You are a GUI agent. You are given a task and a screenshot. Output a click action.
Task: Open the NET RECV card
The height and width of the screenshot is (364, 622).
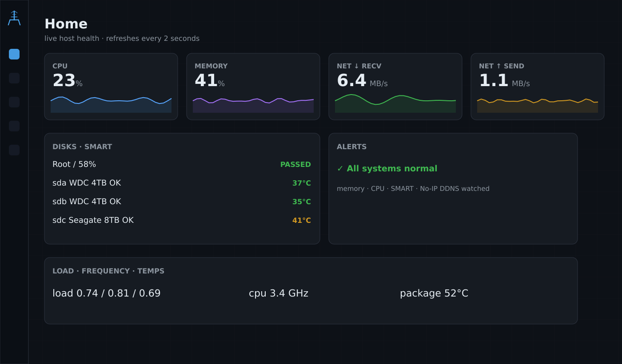click(395, 87)
